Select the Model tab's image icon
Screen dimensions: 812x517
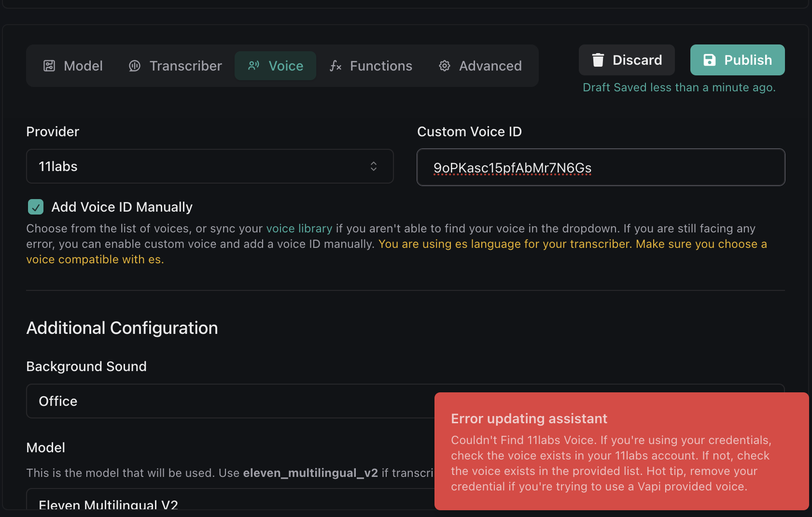[x=49, y=66]
